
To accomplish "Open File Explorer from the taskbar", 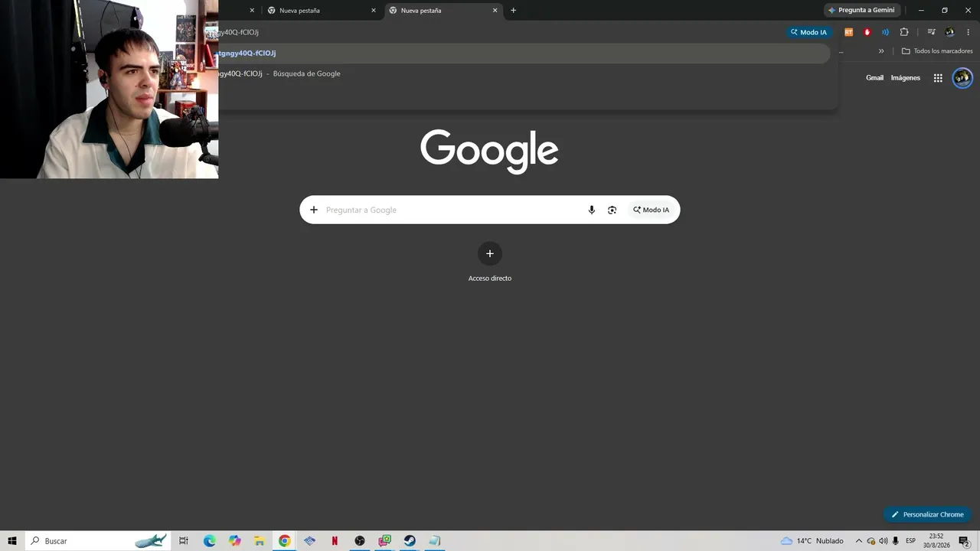I will click(260, 540).
